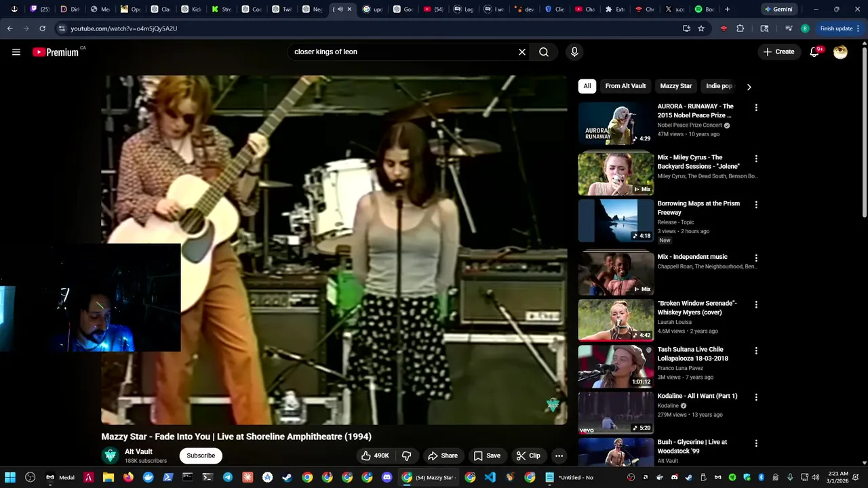Open Steam from the taskbar
Image resolution: width=868 pixels, height=488 pixels.
288,477
